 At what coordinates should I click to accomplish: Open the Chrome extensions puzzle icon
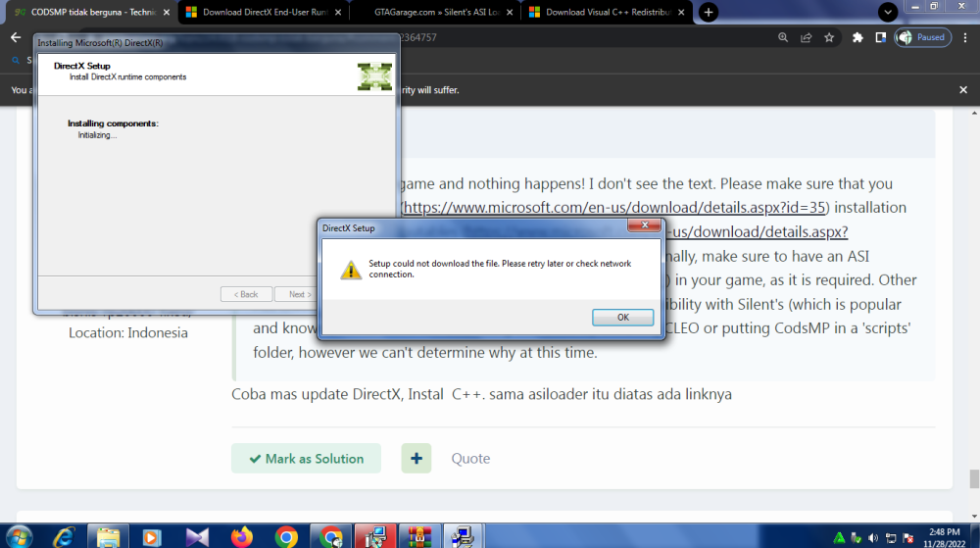(857, 37)
